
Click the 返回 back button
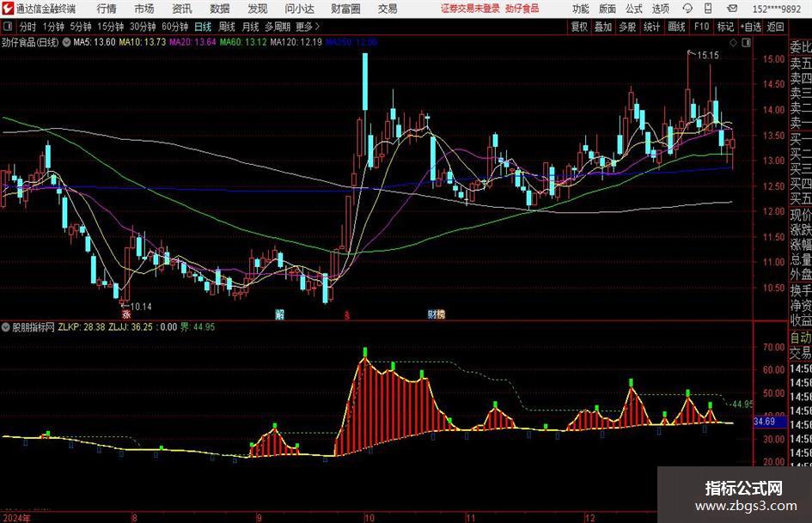coord(775,27)
